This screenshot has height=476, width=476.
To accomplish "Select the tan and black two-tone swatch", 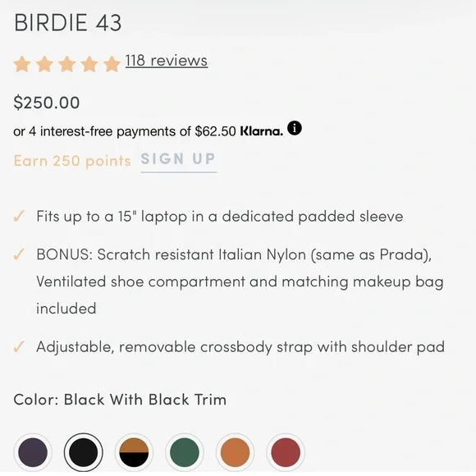I will 134,452.
